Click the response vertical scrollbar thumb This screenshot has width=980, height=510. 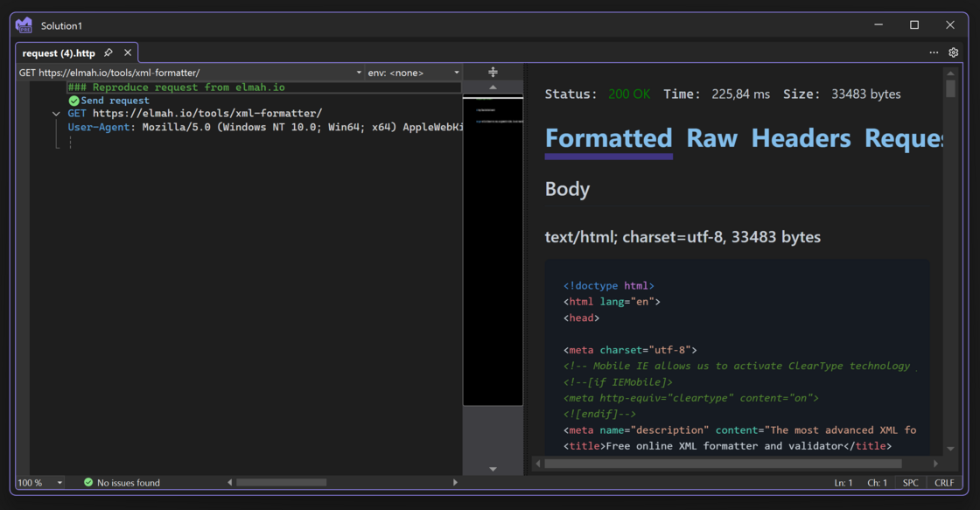point(950,88)
